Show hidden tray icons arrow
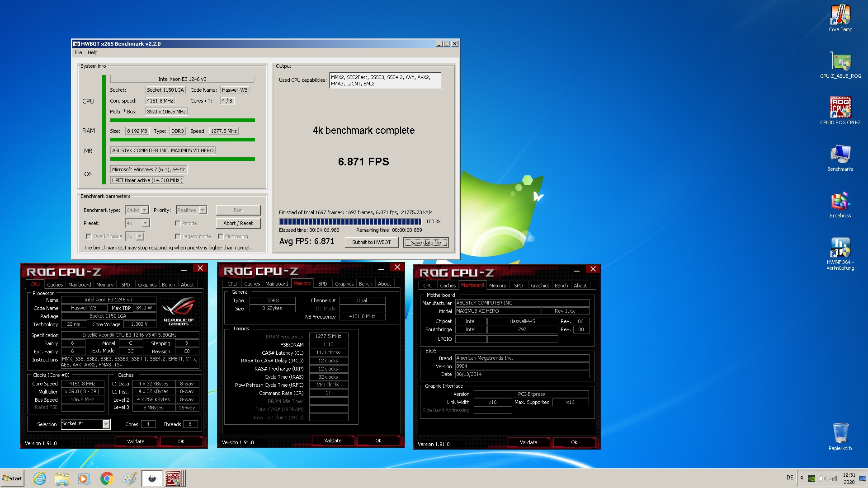This screenshot has width=868, height=488. coord(802,478)
